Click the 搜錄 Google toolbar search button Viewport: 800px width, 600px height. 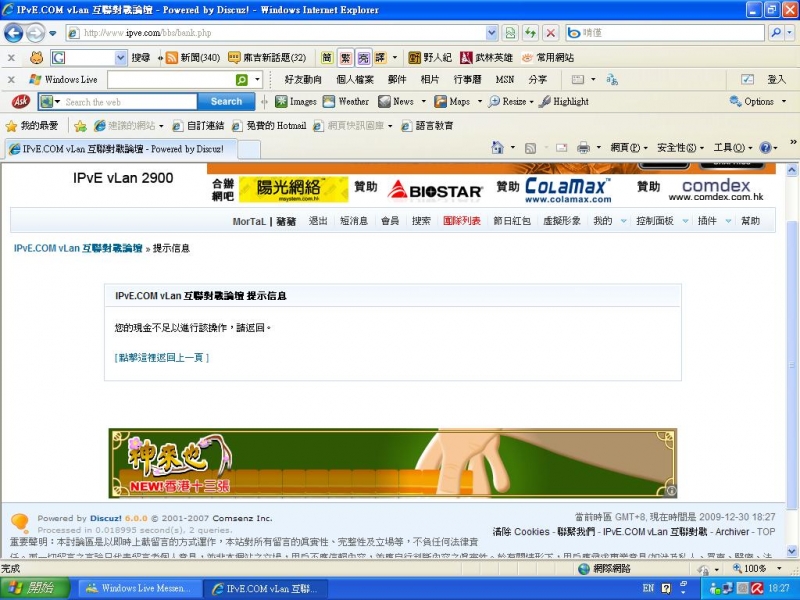[140, 58]
